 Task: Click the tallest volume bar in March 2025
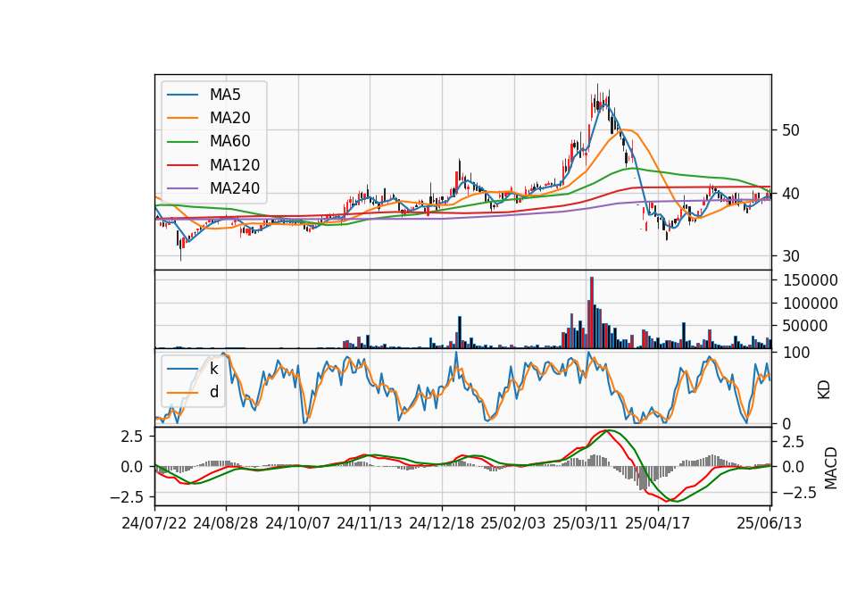point(591,312)
